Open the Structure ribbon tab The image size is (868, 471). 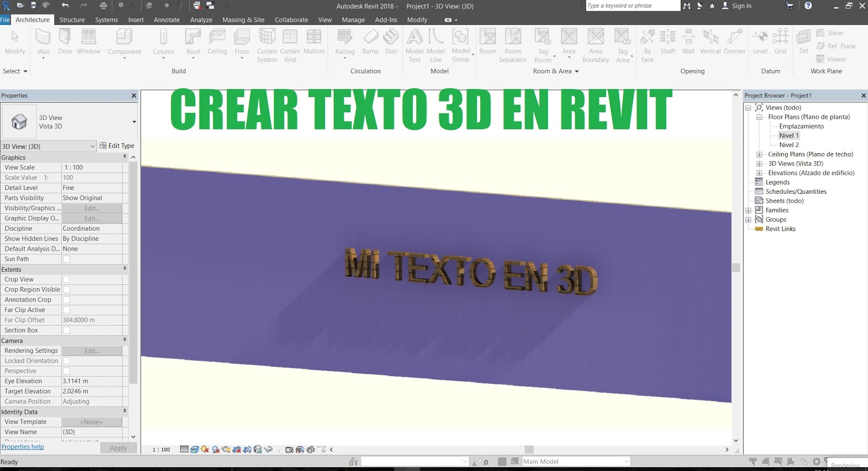click(x=72, y=20)
